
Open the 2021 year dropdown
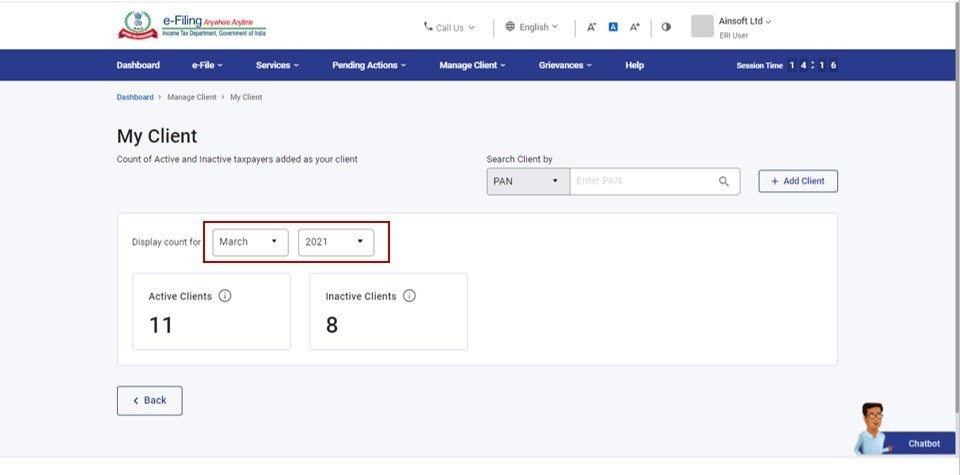[336, 242]
